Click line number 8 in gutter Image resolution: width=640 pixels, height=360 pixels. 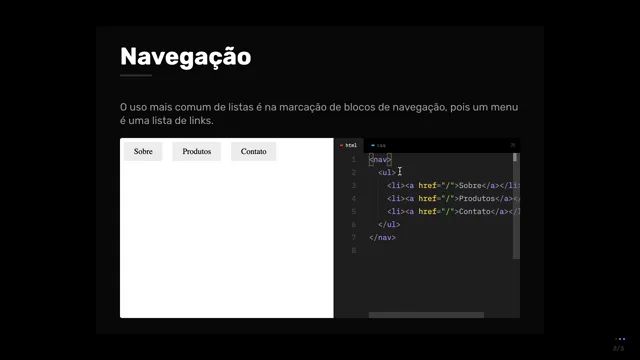click(353, 251)
